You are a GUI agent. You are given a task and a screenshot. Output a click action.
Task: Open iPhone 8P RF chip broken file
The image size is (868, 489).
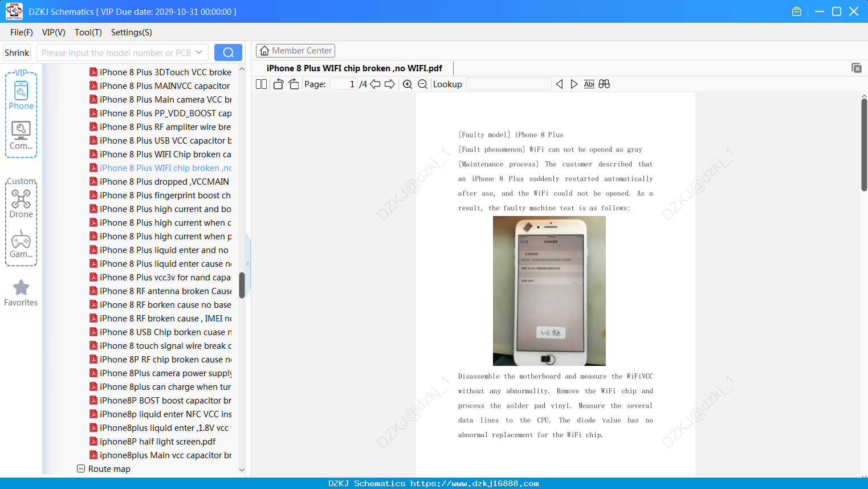point(161,359)
